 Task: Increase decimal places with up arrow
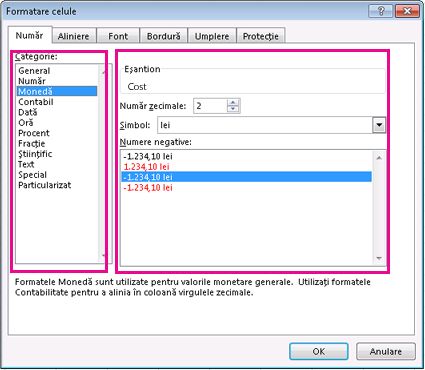pyautogui.click(x=233, y=103)
